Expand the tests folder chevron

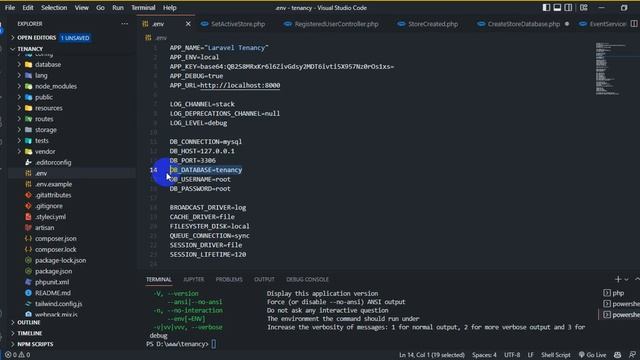click(x=19, y=140)
